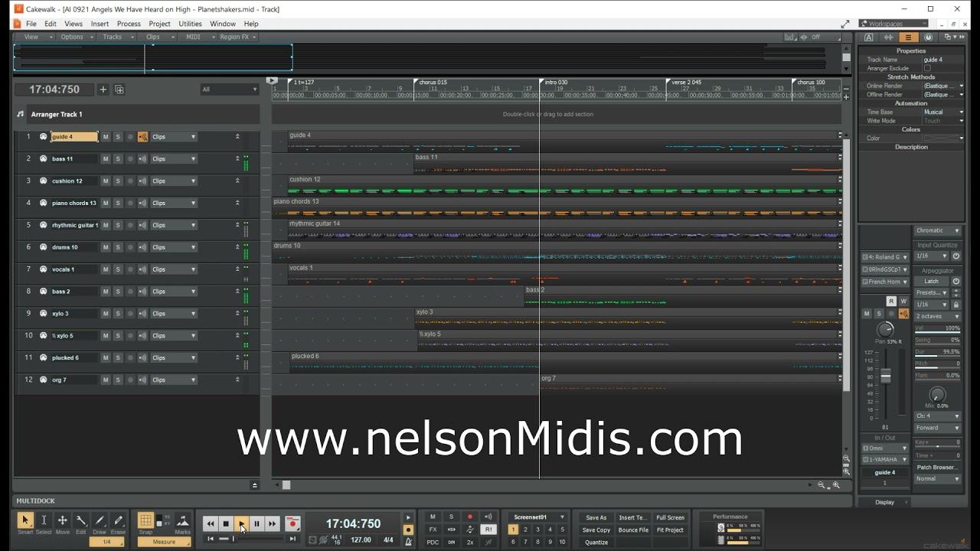The width and height of the screenshot is (980, 551).
Task: Lock the arpeggiator rate
Action: click(956, 305)
